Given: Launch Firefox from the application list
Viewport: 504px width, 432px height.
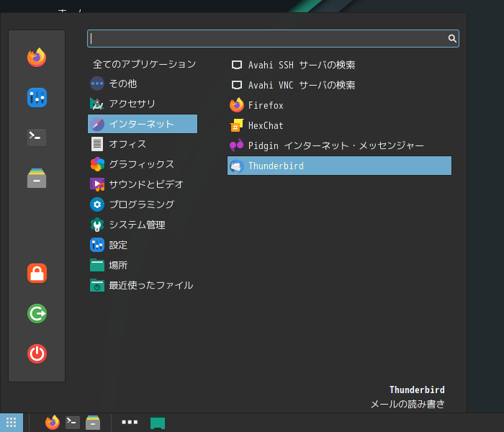Looking at the screenshot, I should click(339, 105).
